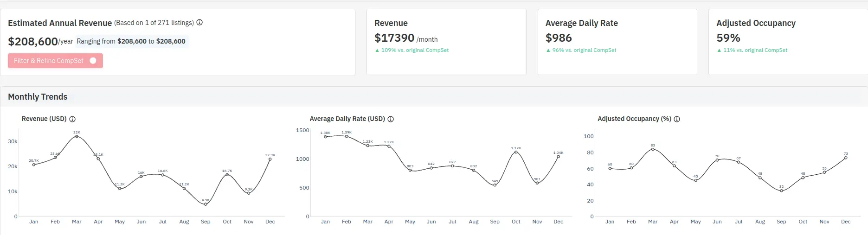Open info icon for Average Daily Rate (USD) chart

click(391, 119)
